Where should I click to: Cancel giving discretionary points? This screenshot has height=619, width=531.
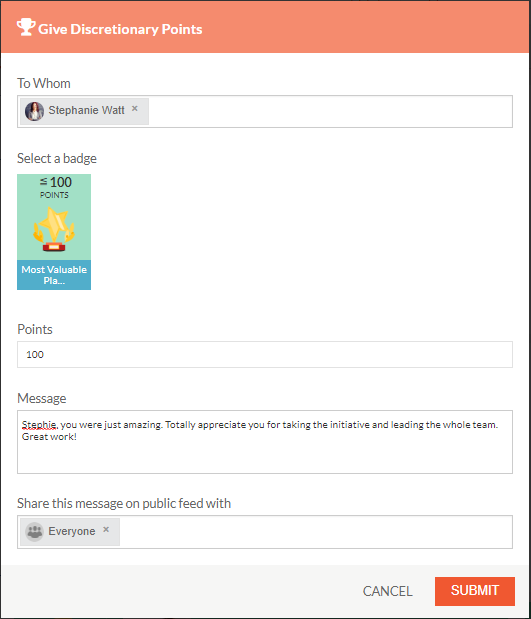387,591
